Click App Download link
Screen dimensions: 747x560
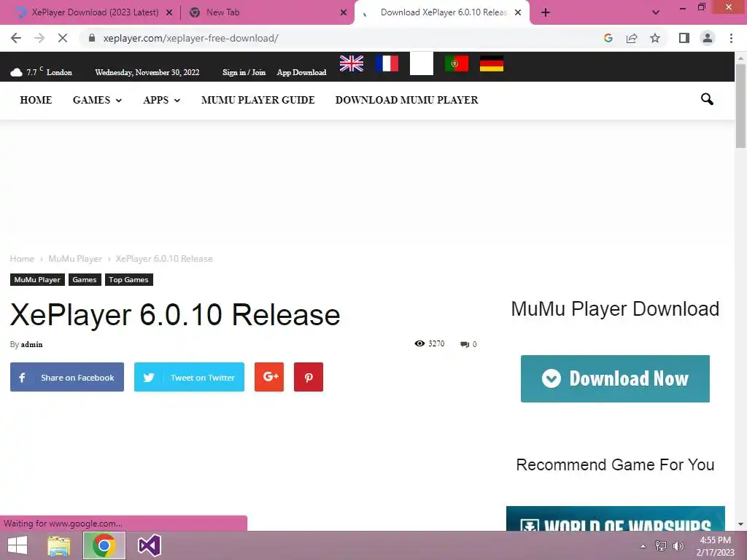pos(301,72)
